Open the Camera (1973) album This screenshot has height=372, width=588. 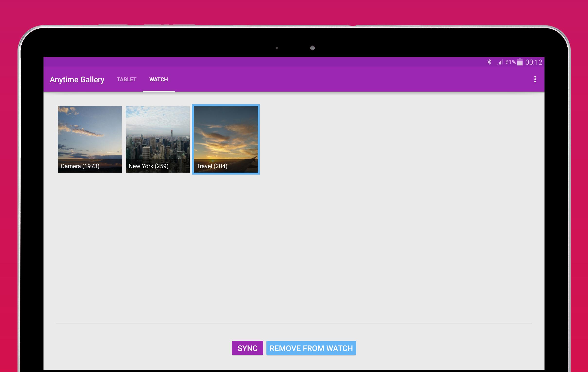[x=90, y=139]
